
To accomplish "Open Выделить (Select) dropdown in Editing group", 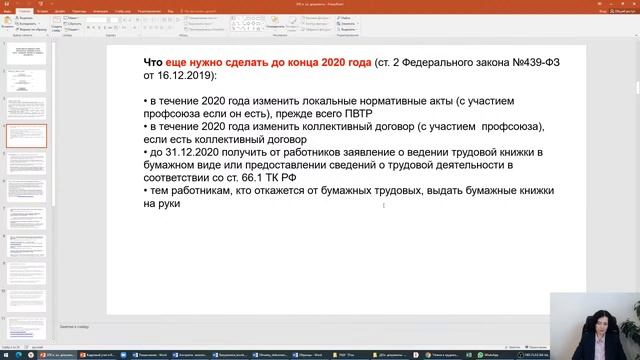I will point(347,29).
